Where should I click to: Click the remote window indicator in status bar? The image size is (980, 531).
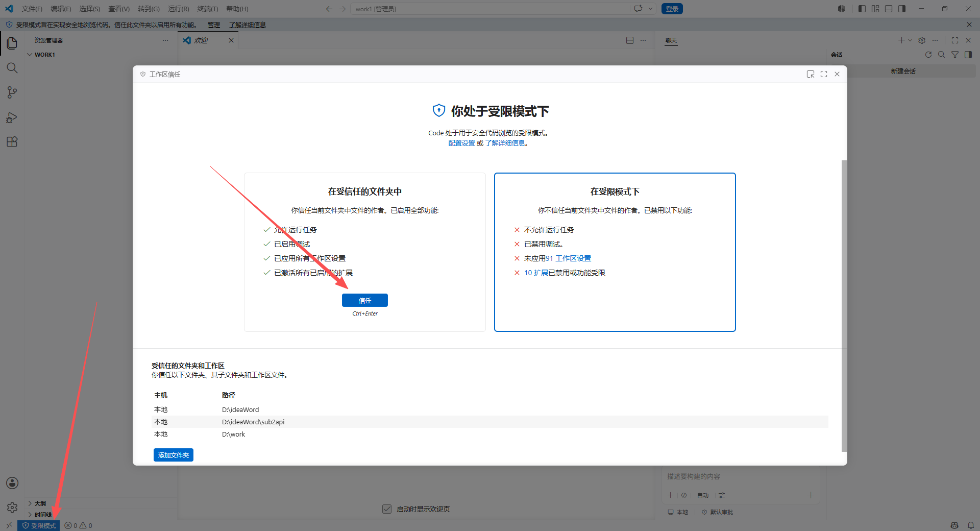[9, 525]
